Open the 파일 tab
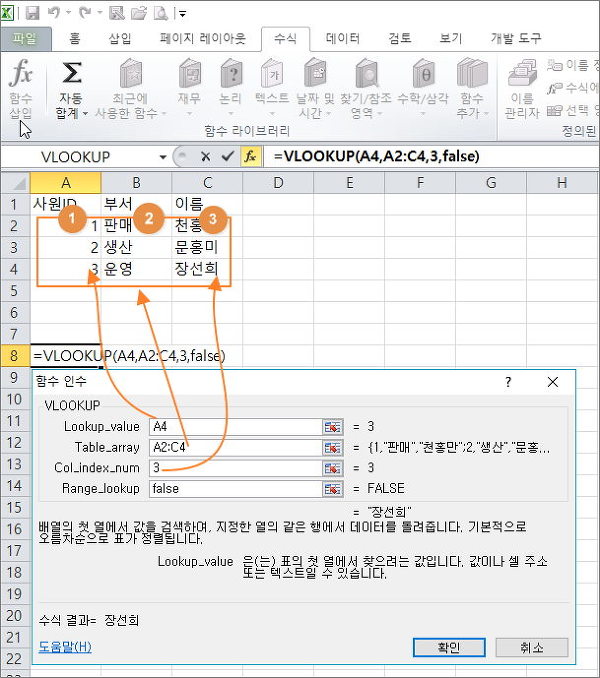 click(24, 38)
